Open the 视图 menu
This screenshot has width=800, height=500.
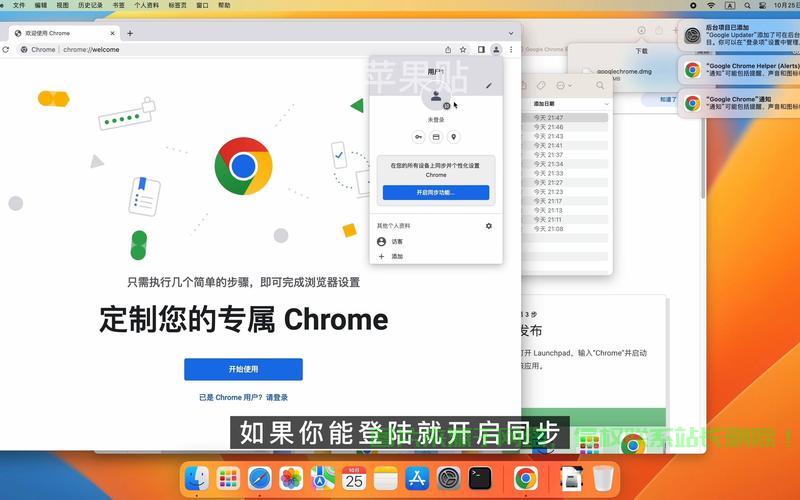point(62,5)
